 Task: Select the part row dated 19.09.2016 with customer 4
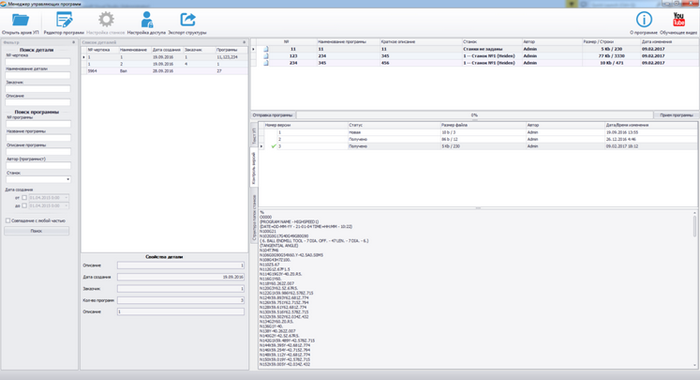click(164, 64)
